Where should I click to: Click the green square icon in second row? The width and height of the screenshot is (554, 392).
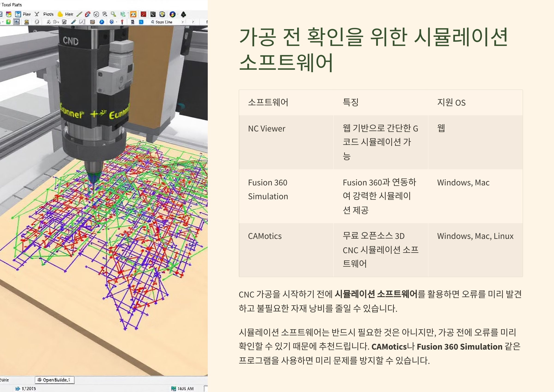[9, 22]
